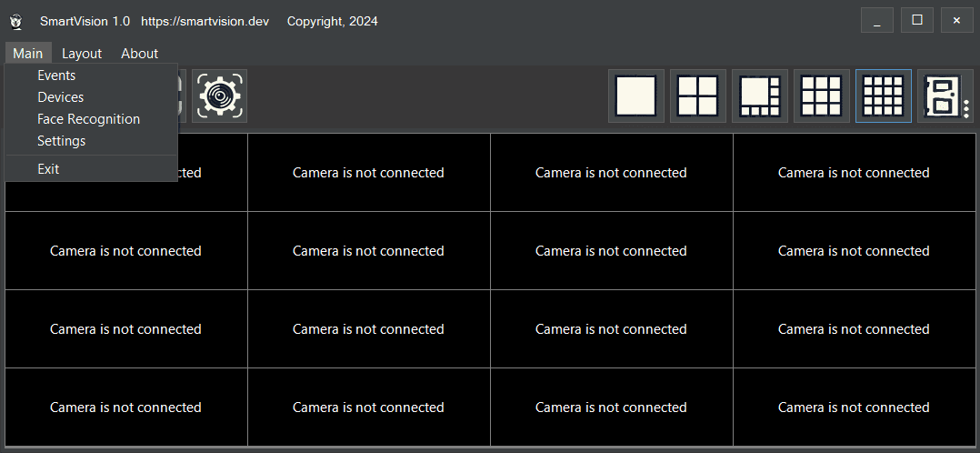
Task: Switch to single camera view layout
Action: click(636, 96)
